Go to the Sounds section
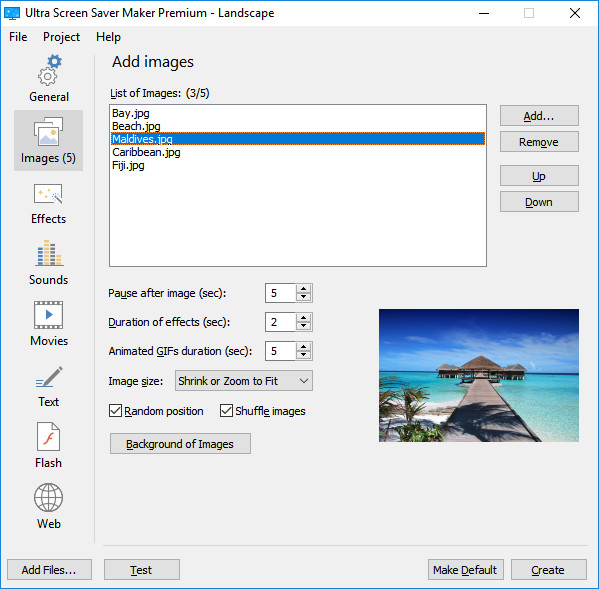 [x=49, y=264]
